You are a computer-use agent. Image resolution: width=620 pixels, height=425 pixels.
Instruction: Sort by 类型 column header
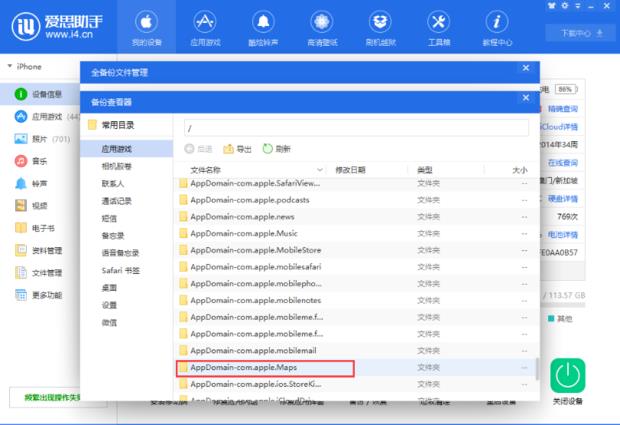425,170
